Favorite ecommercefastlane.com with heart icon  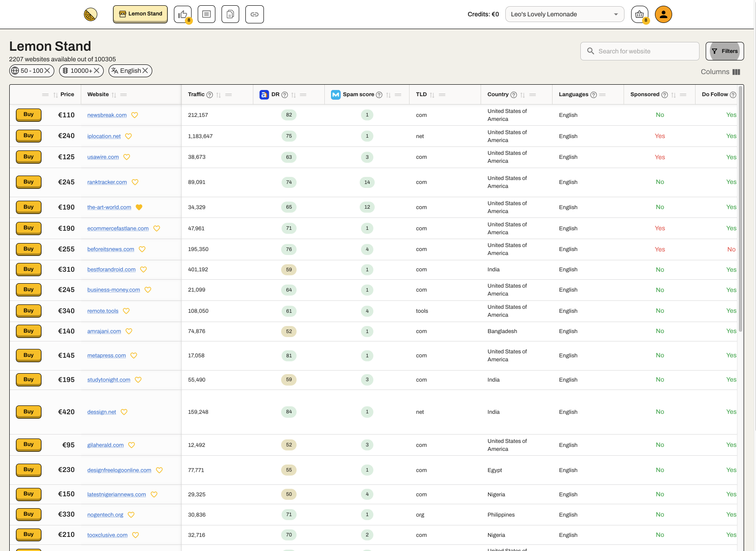[157, 229]
